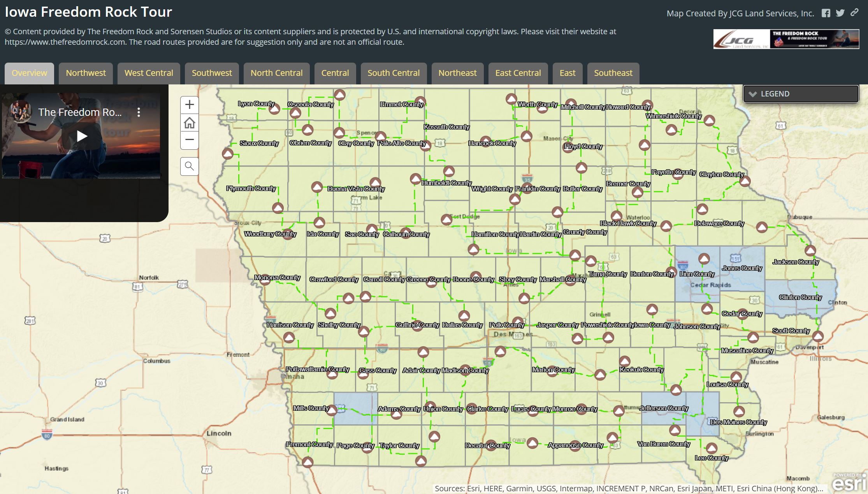868x494 pixels.
Task: Click the Overview tab to reset regions
Action: [x=29, y=73]
